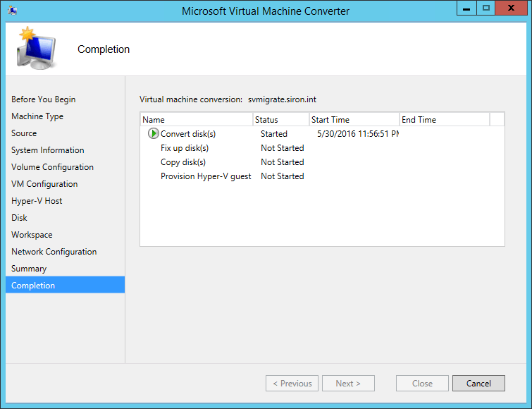Open the Before You Begin step
532x409 pixels.
coord(44,99)
